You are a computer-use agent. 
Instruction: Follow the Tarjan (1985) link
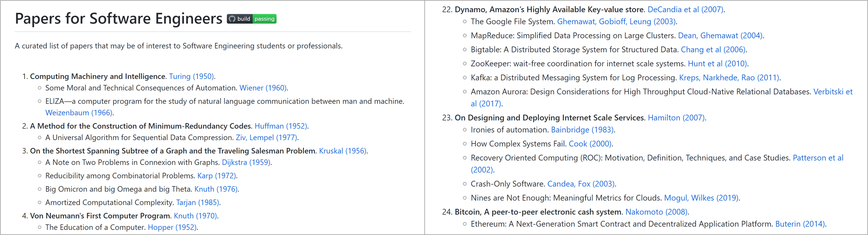pos(198,202)
